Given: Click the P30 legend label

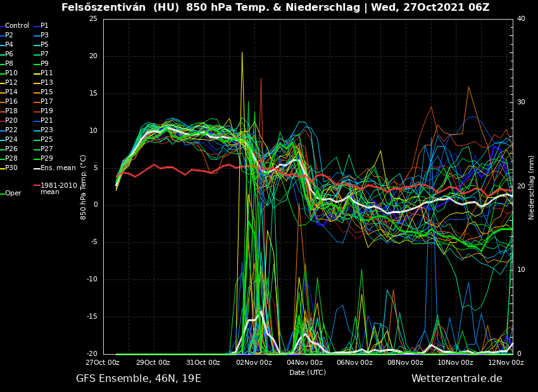Looking at the screenshot, I should (x=11, y=168).
